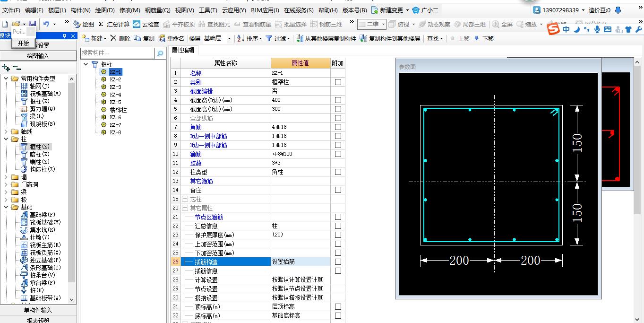Click 缩放 zoom tool
The image size is (644, 323).
pyautogui.click(x=527, y=24)
